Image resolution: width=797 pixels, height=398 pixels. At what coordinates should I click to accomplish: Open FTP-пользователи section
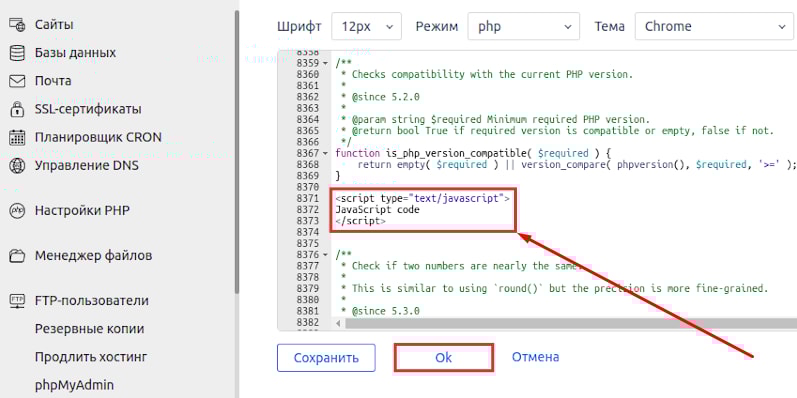(x=91, y=300)
